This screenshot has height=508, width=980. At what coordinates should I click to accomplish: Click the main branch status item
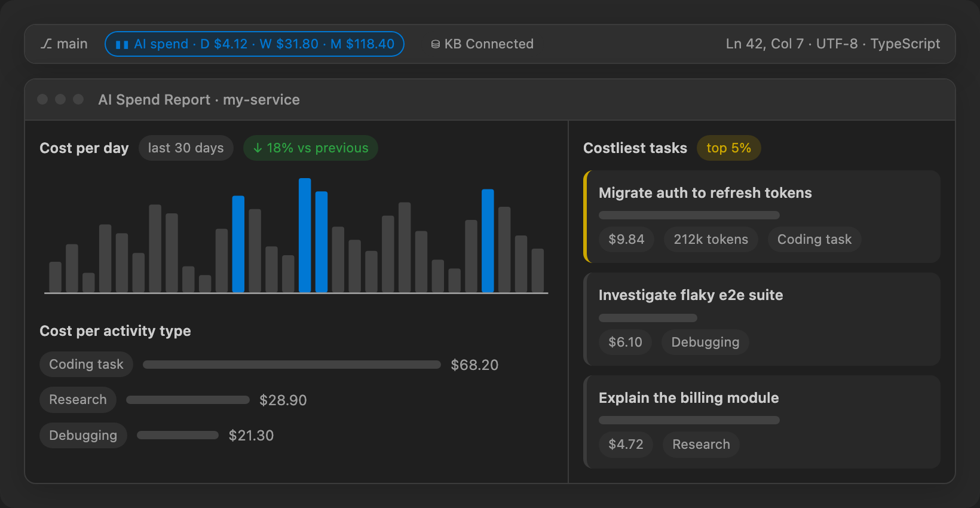(x=64, y=44)
